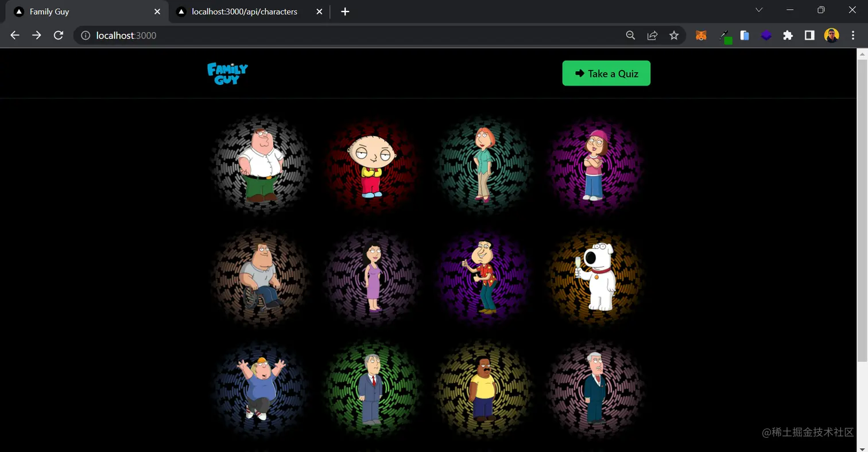Select Bonnie Swanson in the purple dress
This screenshot has height=452, width=868.
tap(372, 277)
